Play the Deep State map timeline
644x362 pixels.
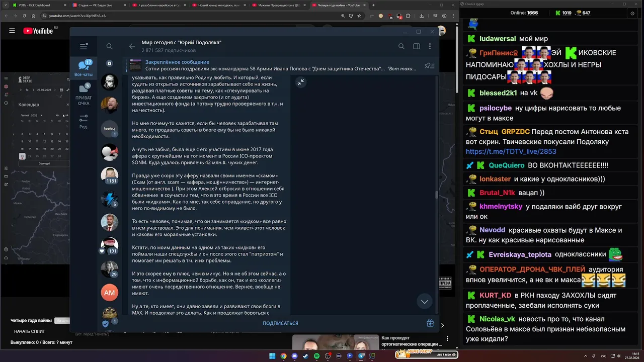click(x=21, y=89)
